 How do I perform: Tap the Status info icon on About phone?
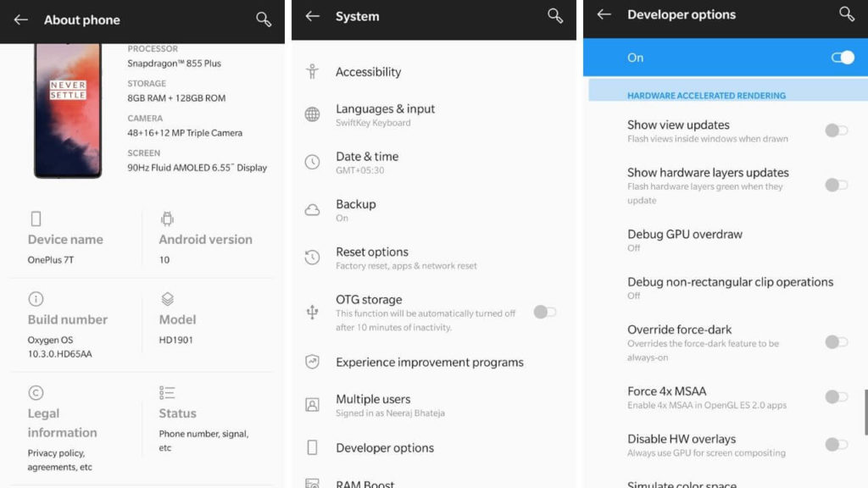166,392
